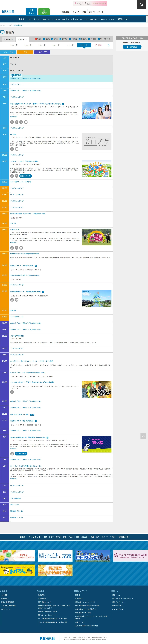Screen dimensions: 148x644
Task: Open 海と日本 PROJECT in 京都 banner
Action: 55,556
